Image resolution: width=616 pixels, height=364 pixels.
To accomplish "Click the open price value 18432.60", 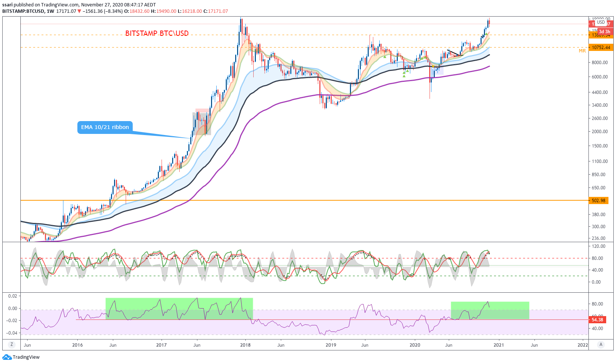I will pos(139,11).
